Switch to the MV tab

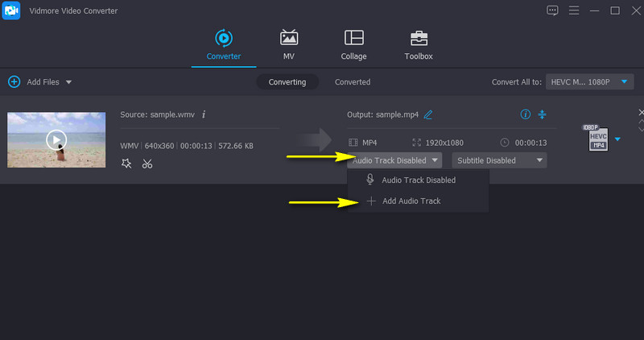point(289,45)
